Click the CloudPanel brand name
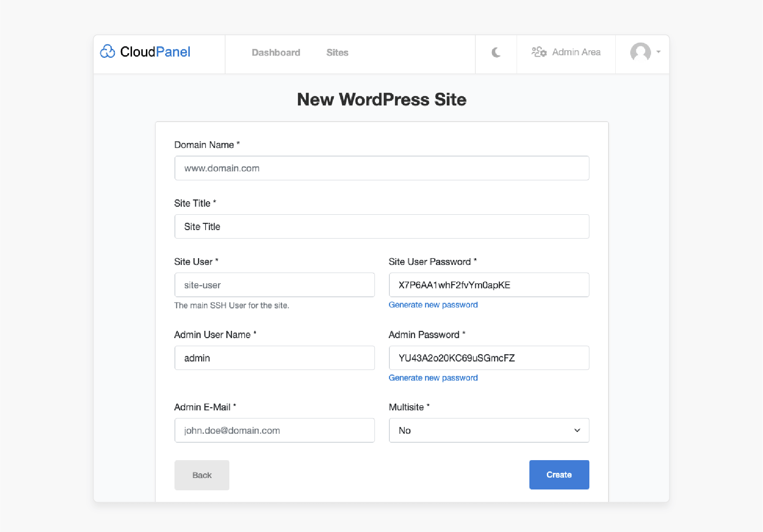 click(155, 51)
